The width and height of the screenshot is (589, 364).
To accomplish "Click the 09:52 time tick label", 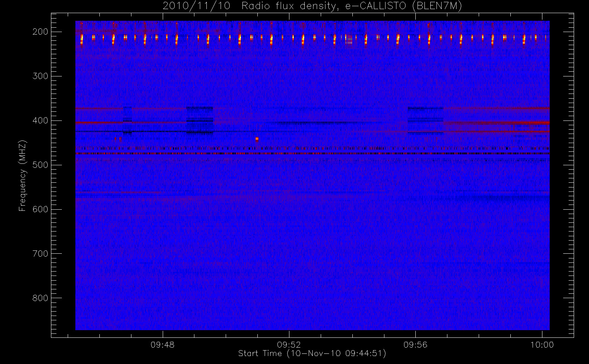I will 289,345.
